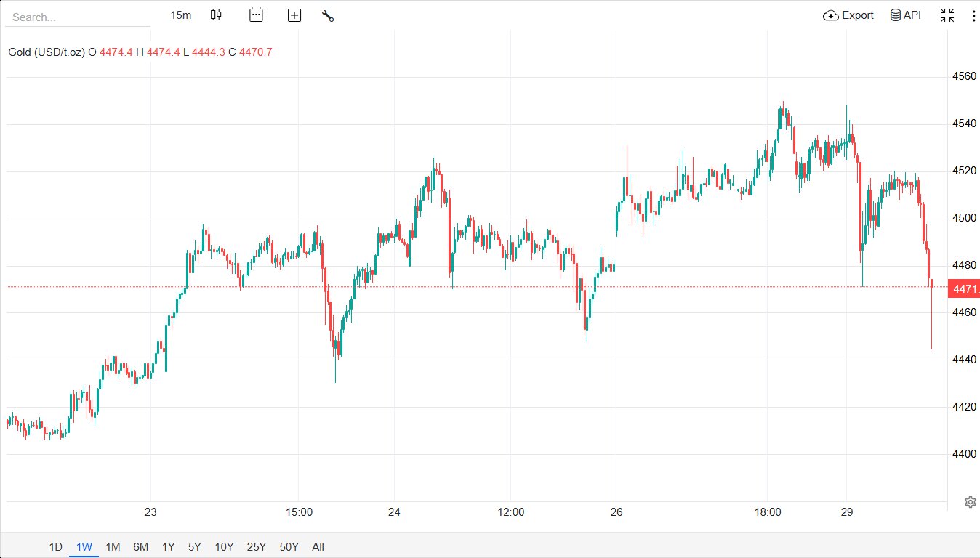The image size is (980, 558).
Task: Select the 1W time range tab
Action: [84, 547]
